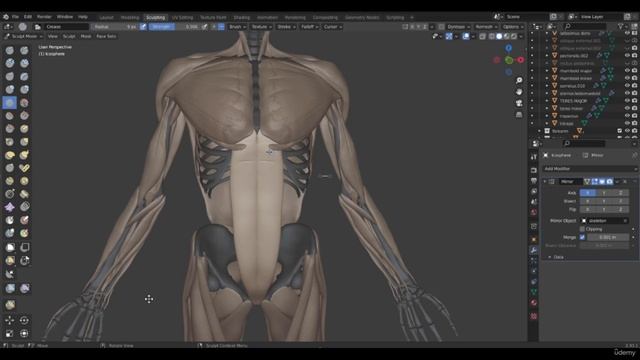Open the Material properties tab icon
This screenshot has width=640, height=360.
click(533, 302)
